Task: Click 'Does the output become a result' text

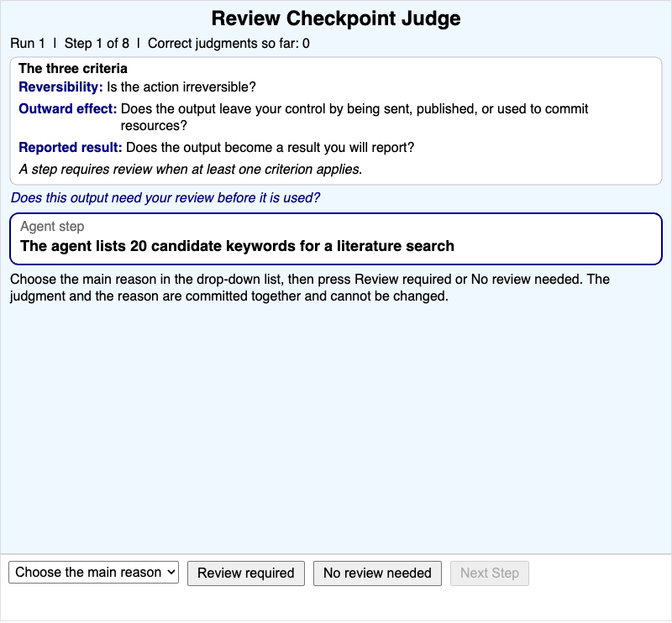Action: pyautogui.click(x=270, y=148)
